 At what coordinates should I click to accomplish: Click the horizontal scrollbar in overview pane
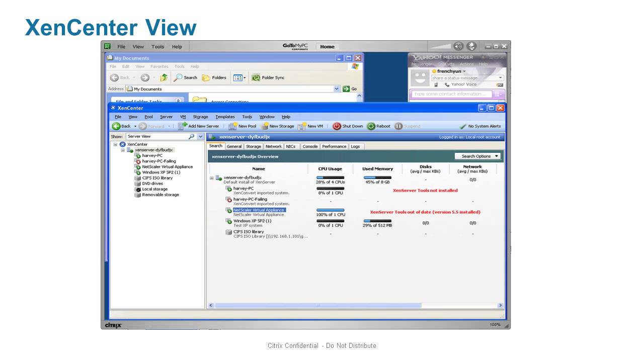(317, 305)
